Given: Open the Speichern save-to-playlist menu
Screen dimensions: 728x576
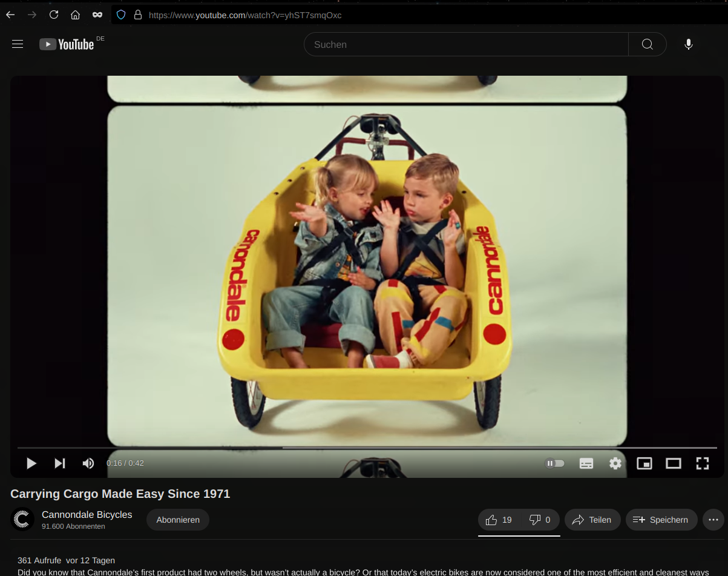Looking at the screenshot, I should (x=661, y=520).
